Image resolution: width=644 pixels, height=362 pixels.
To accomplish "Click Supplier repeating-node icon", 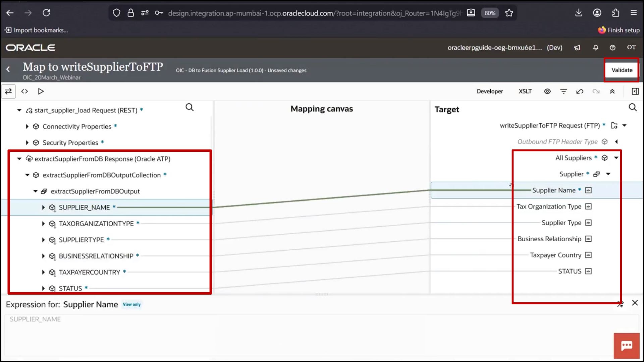I will (596, 174).
